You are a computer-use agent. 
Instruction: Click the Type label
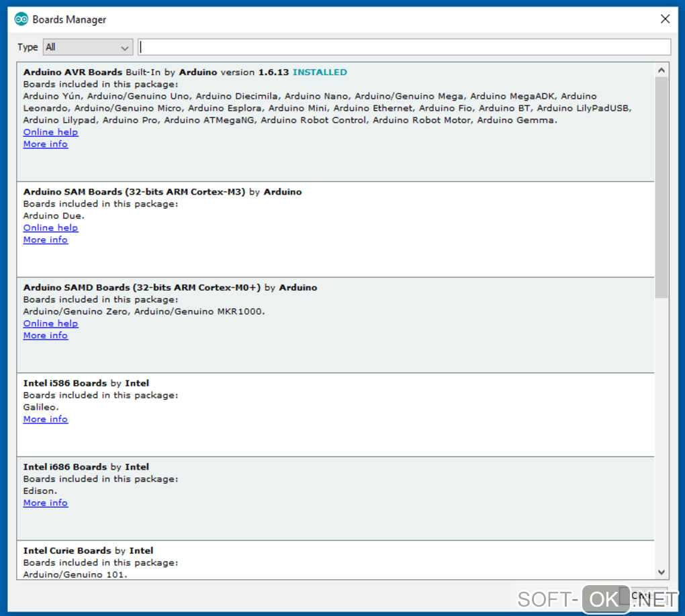(28, 47)
